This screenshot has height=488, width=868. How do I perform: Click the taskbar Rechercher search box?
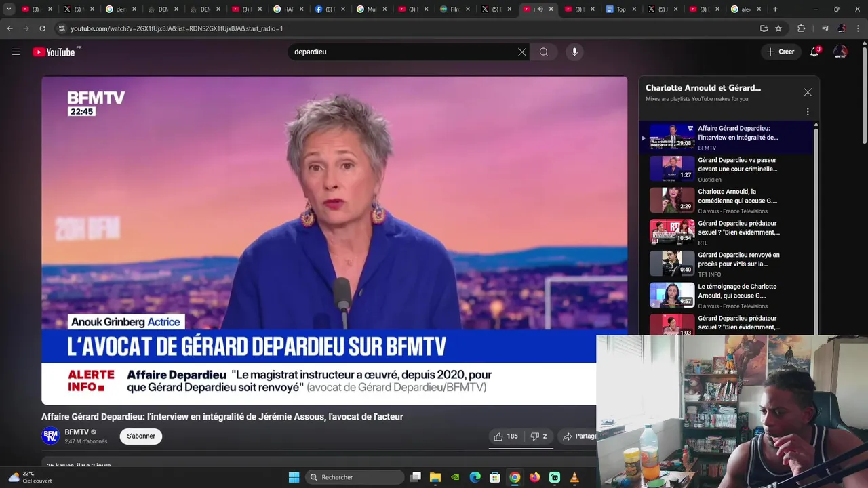point(355,477)
